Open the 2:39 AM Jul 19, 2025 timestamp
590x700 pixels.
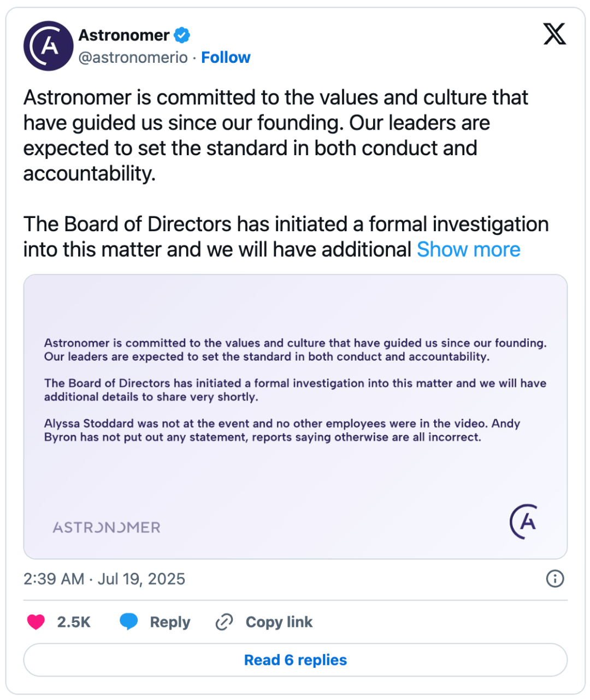click(x=104, y=579)
